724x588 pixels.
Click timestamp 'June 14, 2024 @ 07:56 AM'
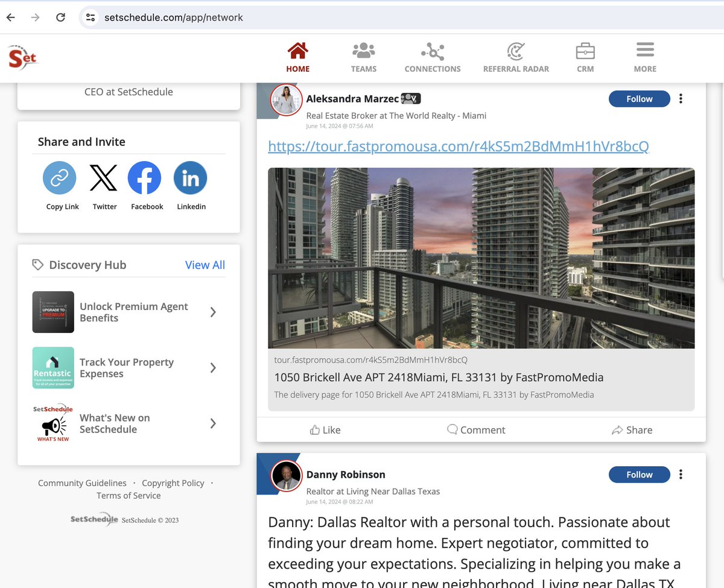click(340, 126)
